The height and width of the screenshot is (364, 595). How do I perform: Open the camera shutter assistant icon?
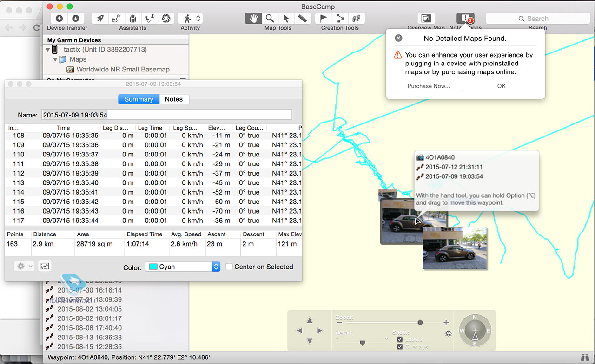coord(166,19)
